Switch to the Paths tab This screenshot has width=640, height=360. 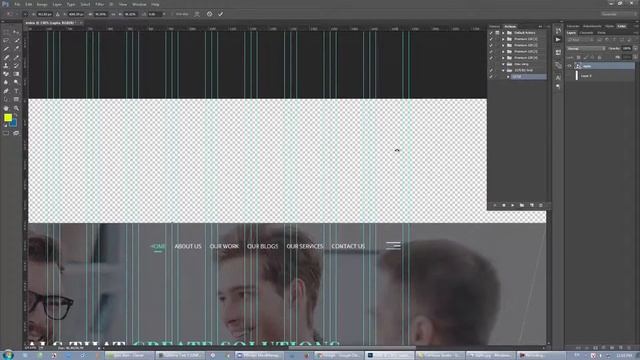pyautogui.click(x=601, y=33)
